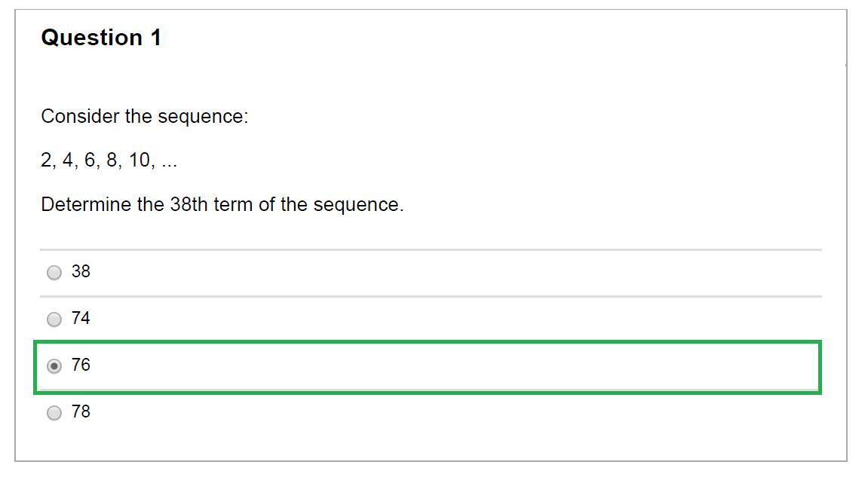Click the answer label text "78"
868x477 pixels.
pyautogui.click(x=81, y=412)
